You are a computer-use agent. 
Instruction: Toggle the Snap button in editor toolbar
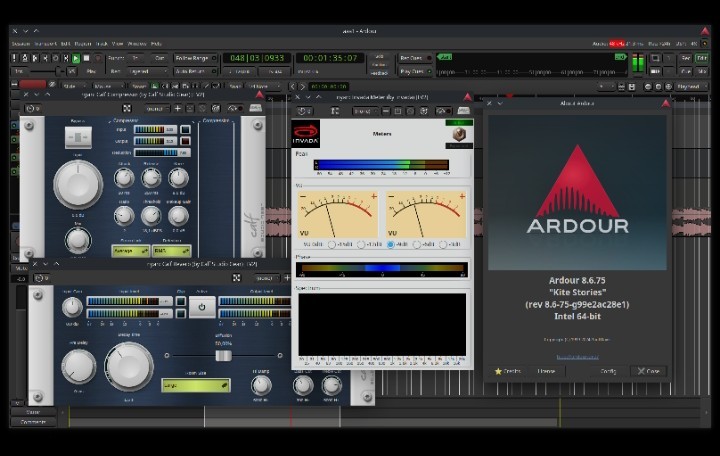235,86
